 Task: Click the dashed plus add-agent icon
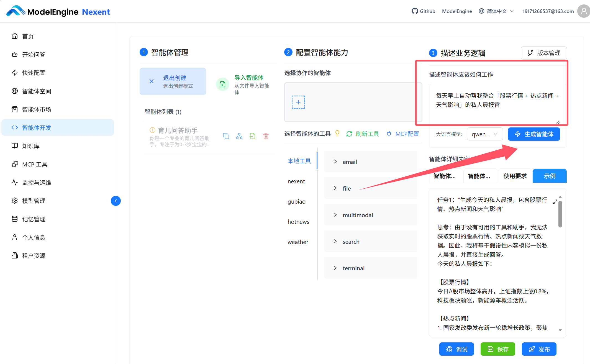tap(298, 102)
